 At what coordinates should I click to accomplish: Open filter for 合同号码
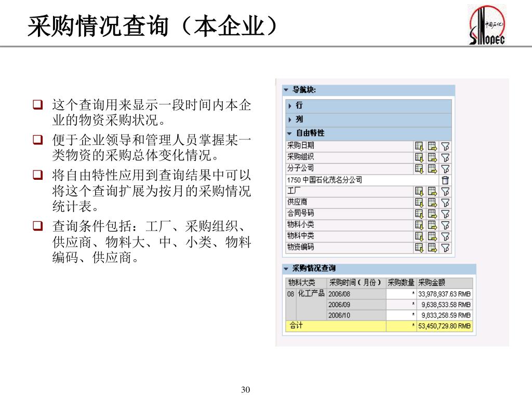[x=445, y=214]
